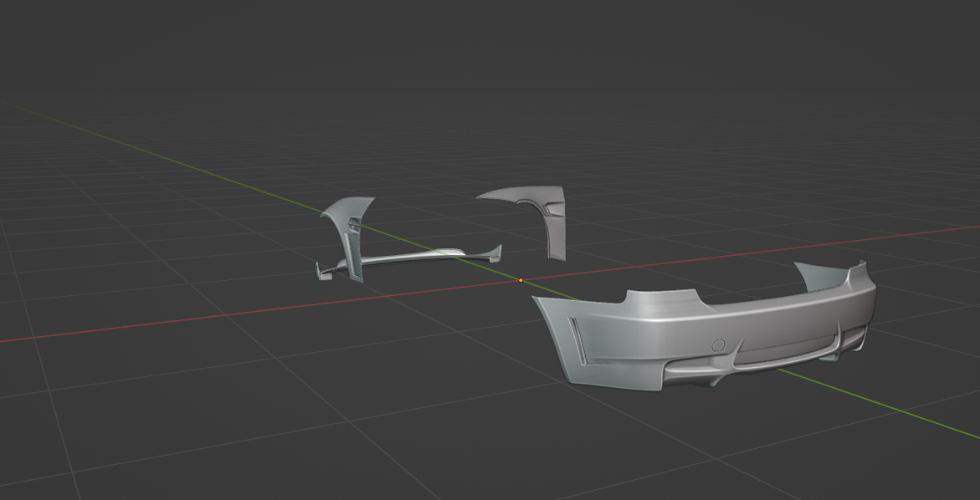The image size is (980, 500).
Task: Click the orange origin point at axis intersection
Action: (x=521, y=280)
